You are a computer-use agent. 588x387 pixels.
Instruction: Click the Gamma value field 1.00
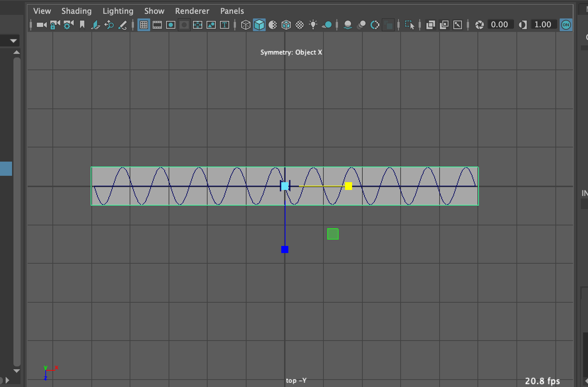tap(543, 25)
